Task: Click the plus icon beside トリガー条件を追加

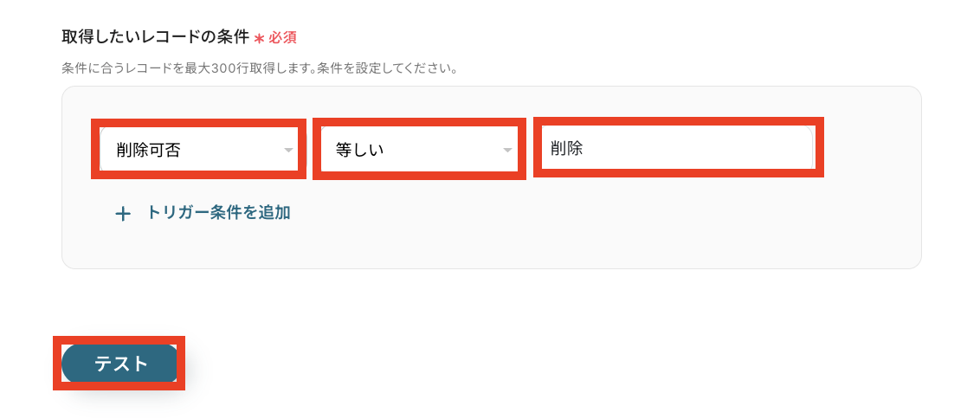Action: point(123,214)
